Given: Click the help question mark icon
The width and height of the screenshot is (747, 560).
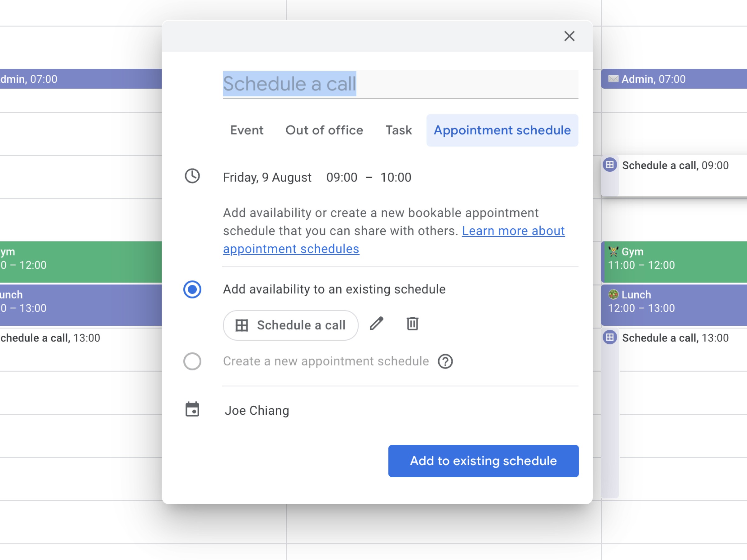Looking at the screenshot, I should pos(445,361).
